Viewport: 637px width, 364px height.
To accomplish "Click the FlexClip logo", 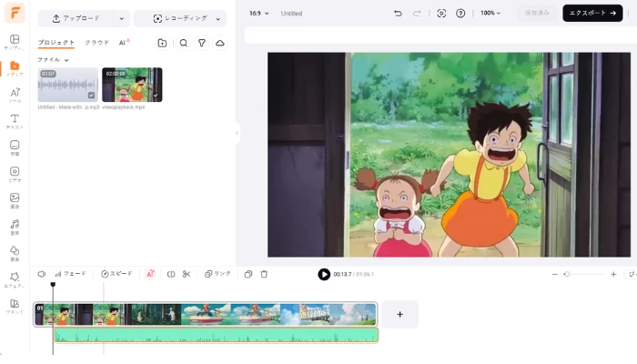I will coord(15,13).
